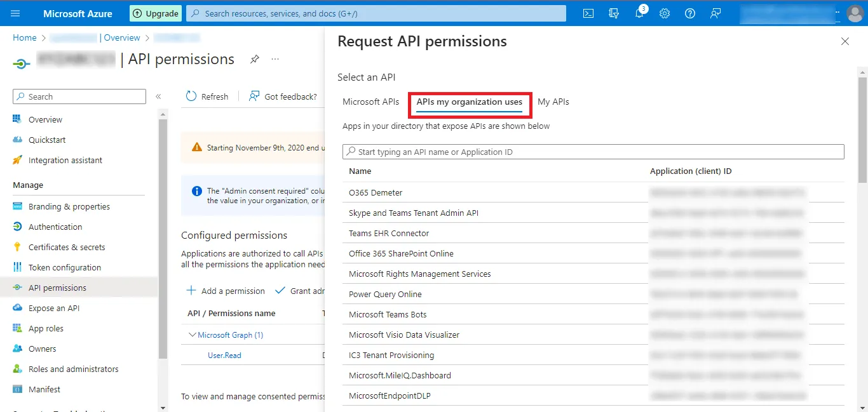Close the Request API permissions panel
868x412 pixels.
[x=844, y=41]
